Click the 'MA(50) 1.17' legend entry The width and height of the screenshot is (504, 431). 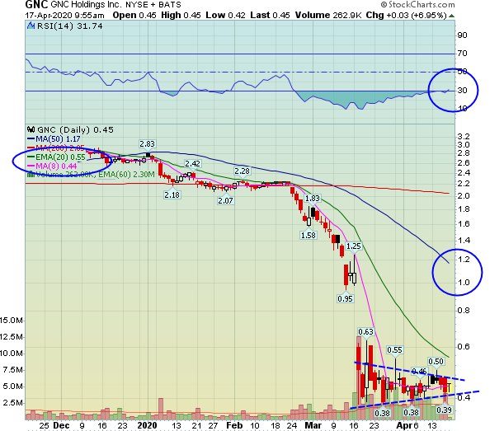[x=54, y=138]
